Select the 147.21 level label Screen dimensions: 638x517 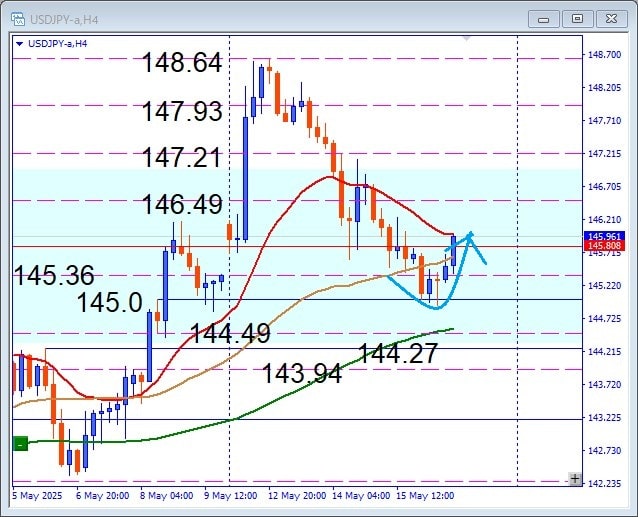click(x=181, y=157)
